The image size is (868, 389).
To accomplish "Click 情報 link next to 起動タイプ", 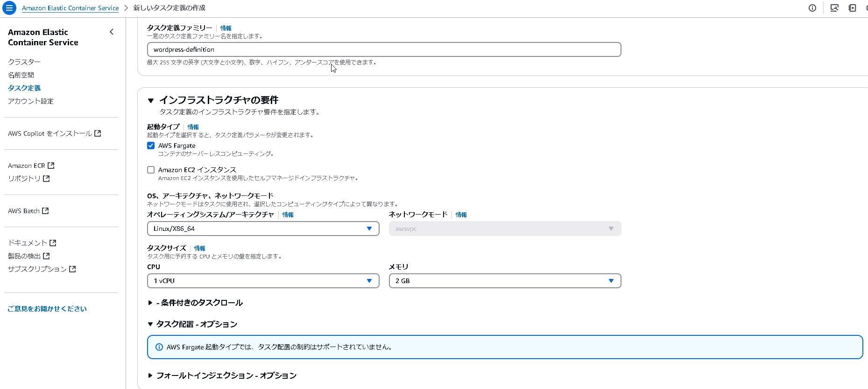I will 193,127.
